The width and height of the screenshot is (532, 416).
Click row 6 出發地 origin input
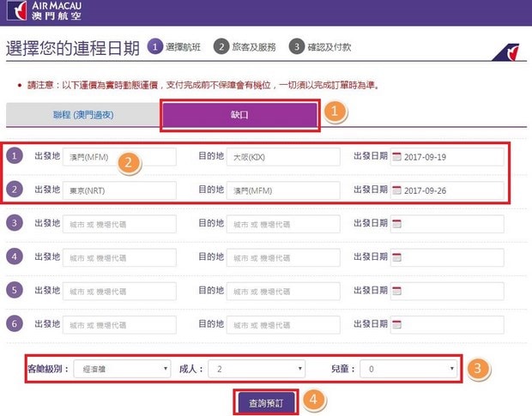coord(119,324)
